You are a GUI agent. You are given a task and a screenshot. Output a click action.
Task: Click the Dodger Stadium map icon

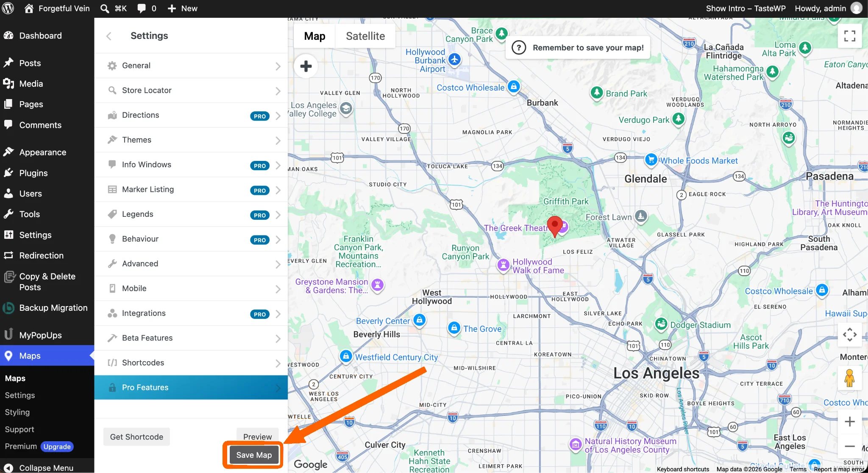661,324
